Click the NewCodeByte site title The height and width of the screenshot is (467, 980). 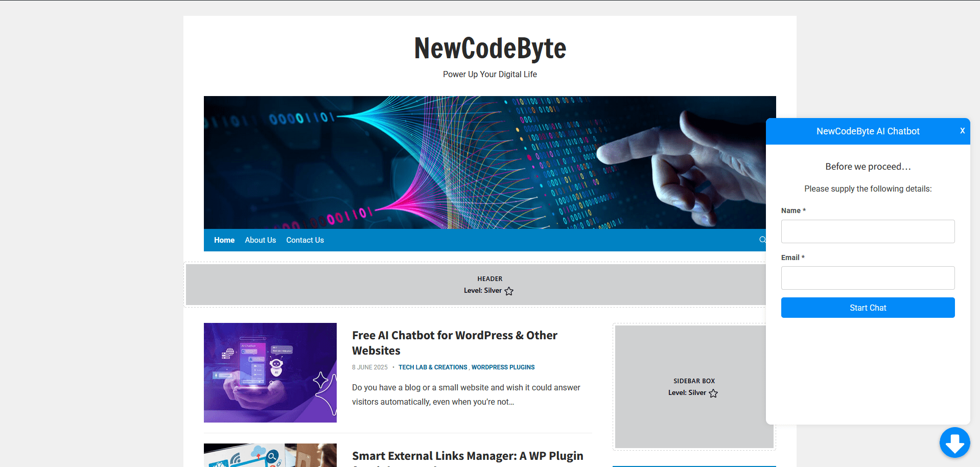coord(490,49)
